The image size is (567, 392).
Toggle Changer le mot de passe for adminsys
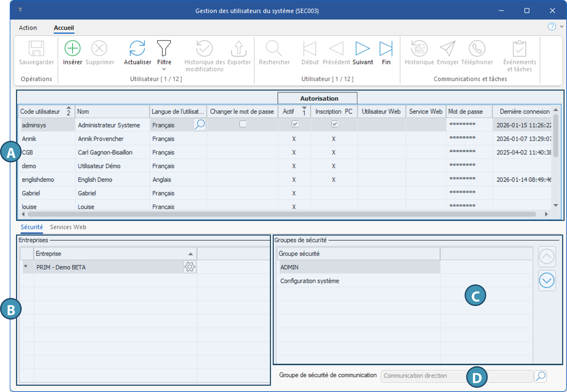[243, 124]
